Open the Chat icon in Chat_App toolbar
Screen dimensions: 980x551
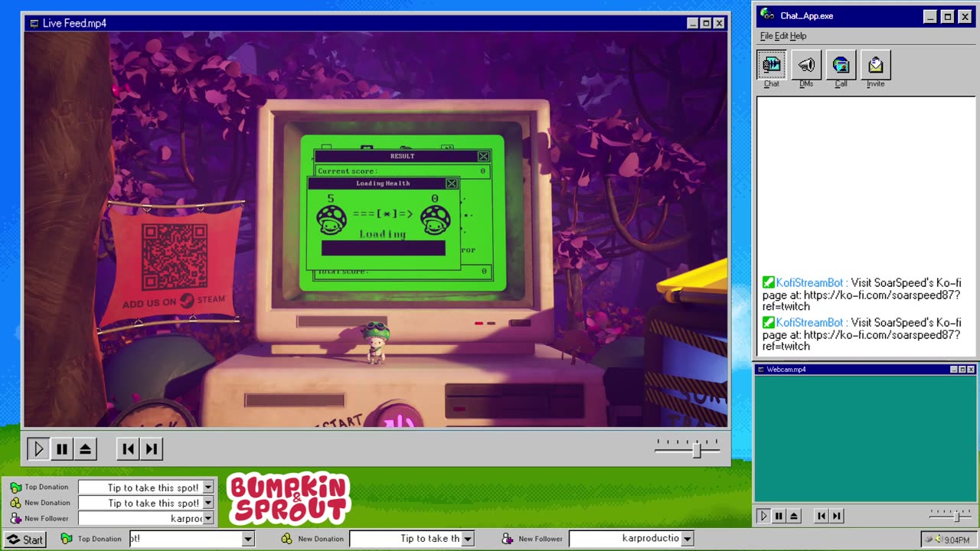point(771,65)
